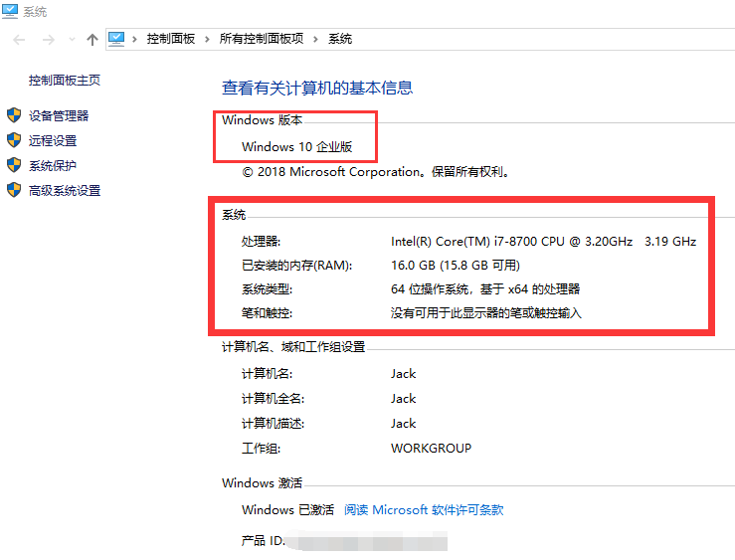The image size is (735, 560).
Task: Open 控制面板主页 link
Action: tap(65, 81)
